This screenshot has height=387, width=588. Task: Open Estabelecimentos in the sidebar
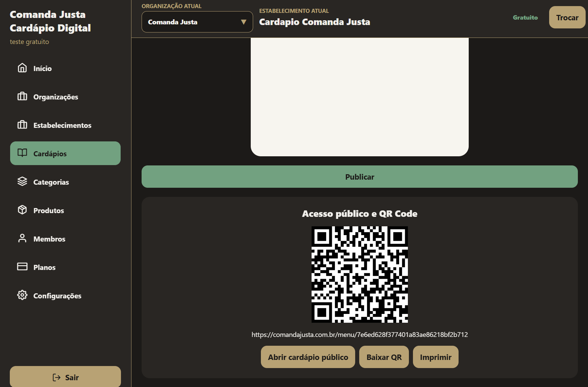(65, 125)
